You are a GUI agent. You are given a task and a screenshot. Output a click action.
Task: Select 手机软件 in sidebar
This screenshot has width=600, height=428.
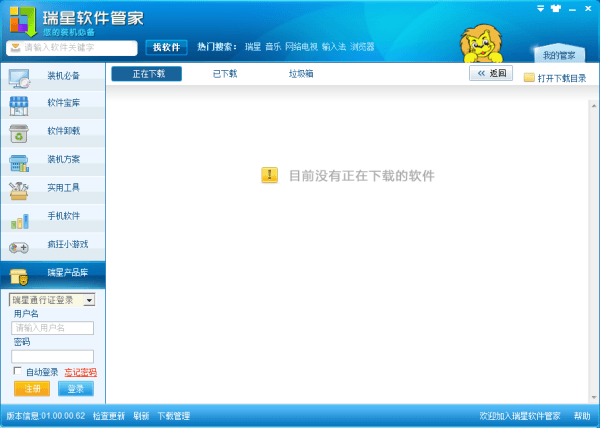(53, 217)
